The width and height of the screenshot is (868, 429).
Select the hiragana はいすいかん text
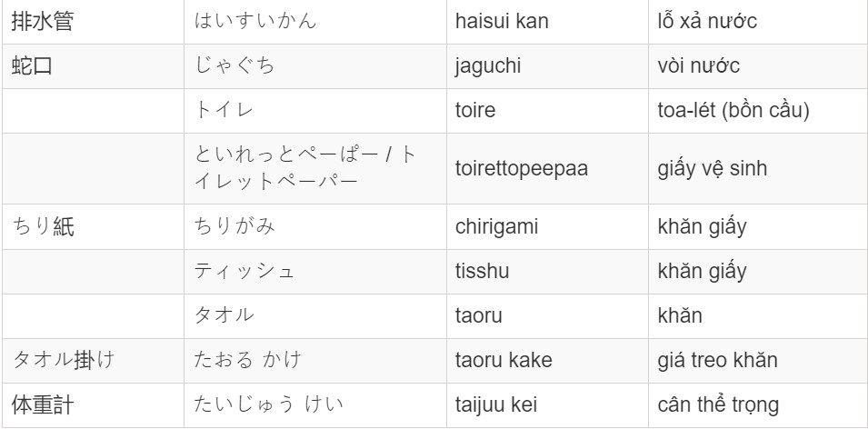click(x=255, y=21)
